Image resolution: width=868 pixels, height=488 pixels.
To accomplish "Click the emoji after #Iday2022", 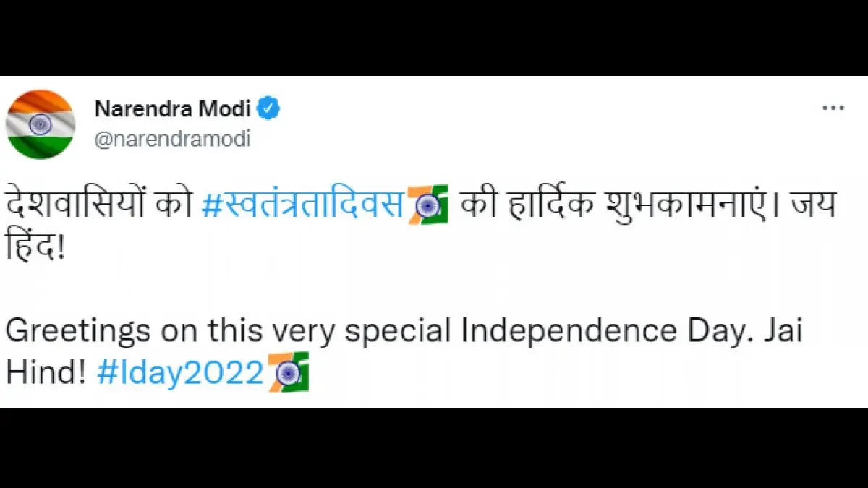I will click(289, 372).
